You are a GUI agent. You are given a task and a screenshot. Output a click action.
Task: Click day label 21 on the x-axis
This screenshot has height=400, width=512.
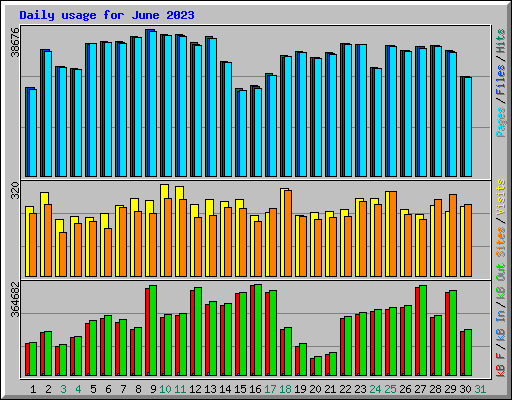pyautogui.click(x=330, y=389)
